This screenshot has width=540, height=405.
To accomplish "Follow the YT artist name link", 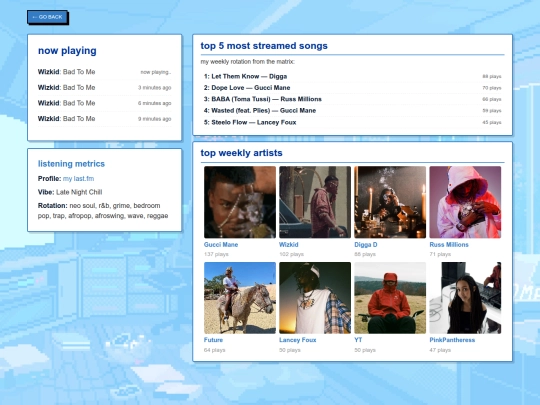I will pyautogui.click(x=358, y=340).
